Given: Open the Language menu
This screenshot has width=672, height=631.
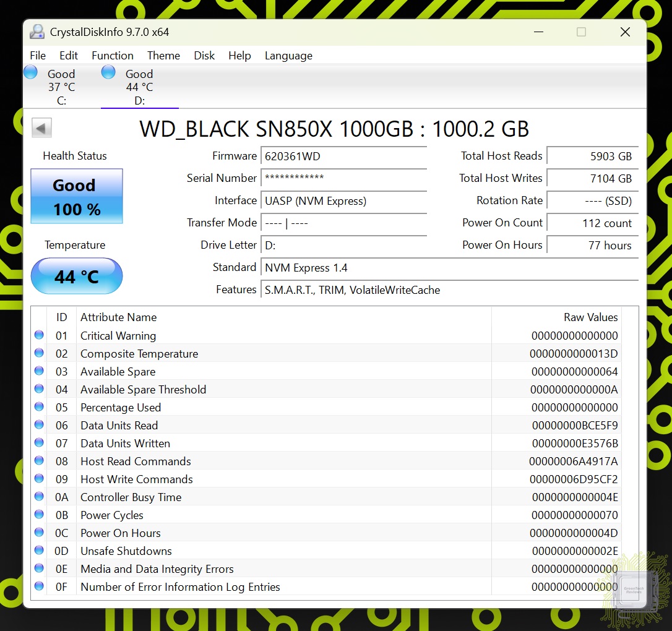Looking at the screenshot, I should click(x=288, y=56).
